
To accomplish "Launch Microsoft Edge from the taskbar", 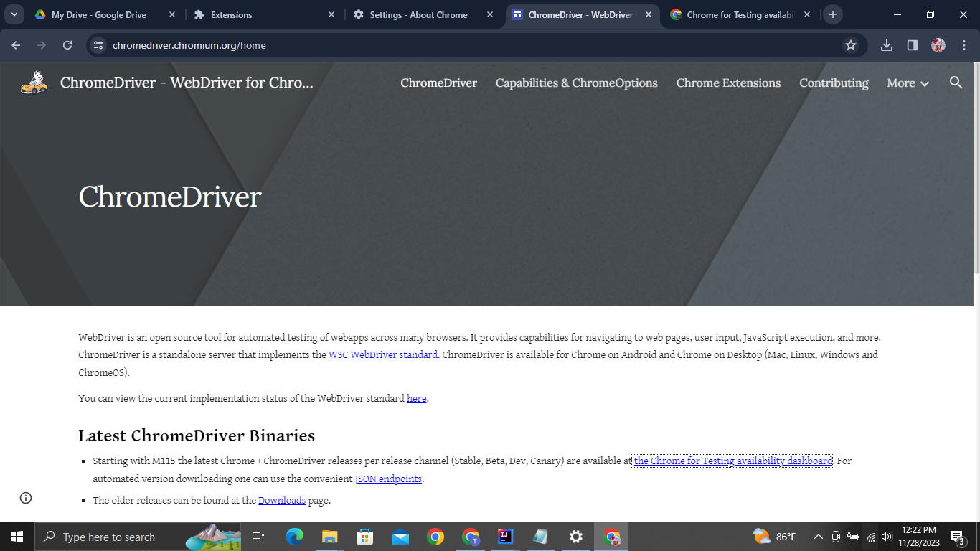I will click(x=295, y=537).
